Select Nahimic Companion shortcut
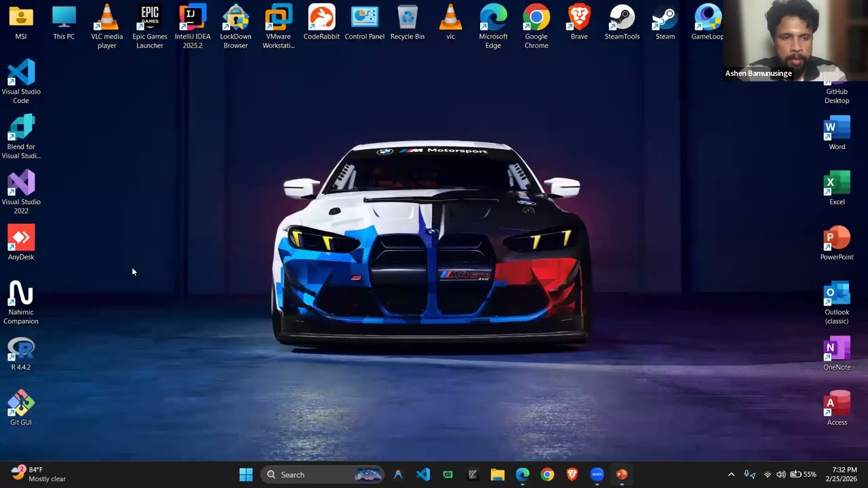Viewport: 868px width, 488px height. point(21,303)
